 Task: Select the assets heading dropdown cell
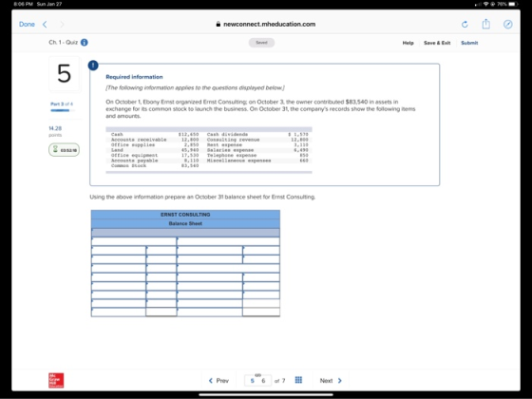click(134, 241)
